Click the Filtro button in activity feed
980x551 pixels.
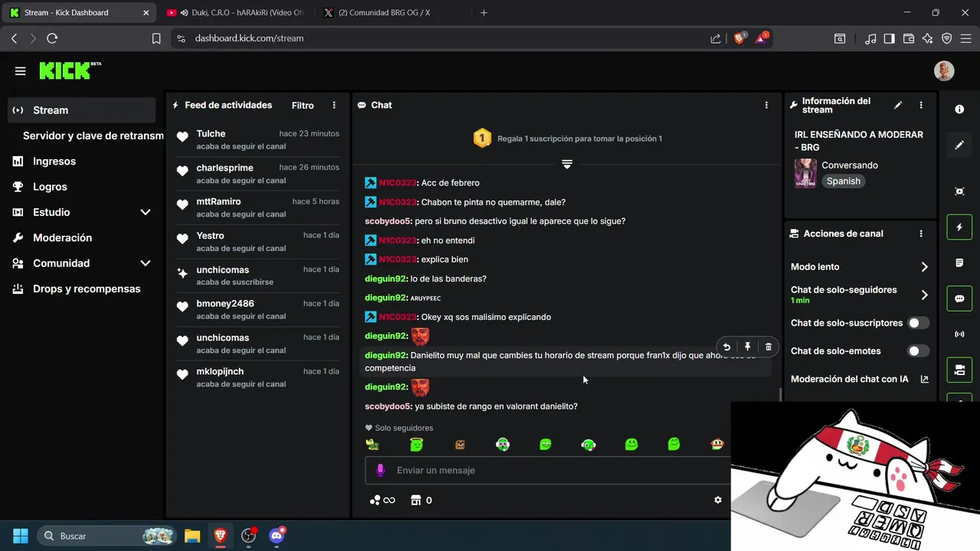[x=302, y=106]
